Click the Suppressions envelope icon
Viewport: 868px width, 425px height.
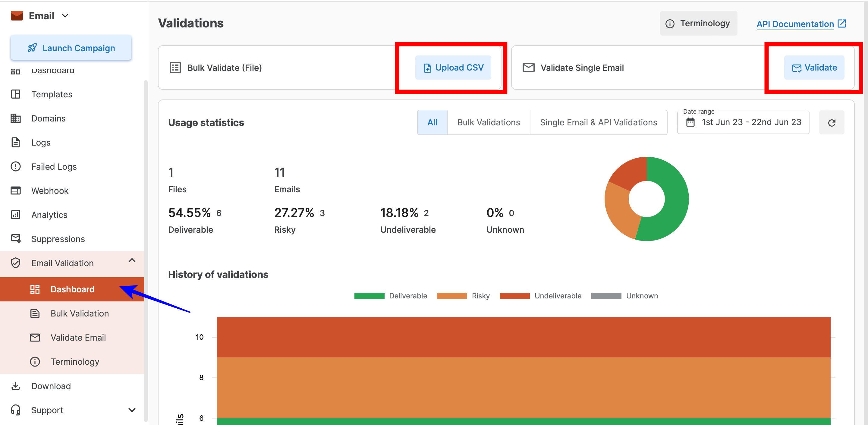(16, 239)
